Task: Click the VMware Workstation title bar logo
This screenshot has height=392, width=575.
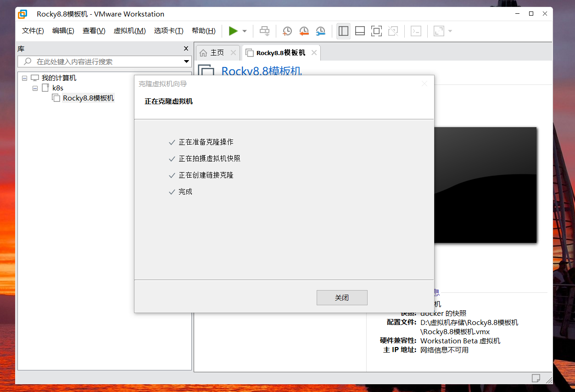Action: [x=22, y=14]
